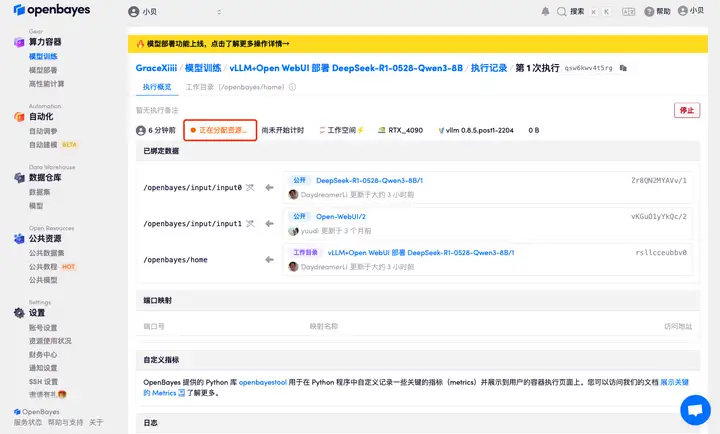This screenshot has height=434, width=720.
Task: Open the Open-WebUI/2 dataset link
Action: coord(341,217)
